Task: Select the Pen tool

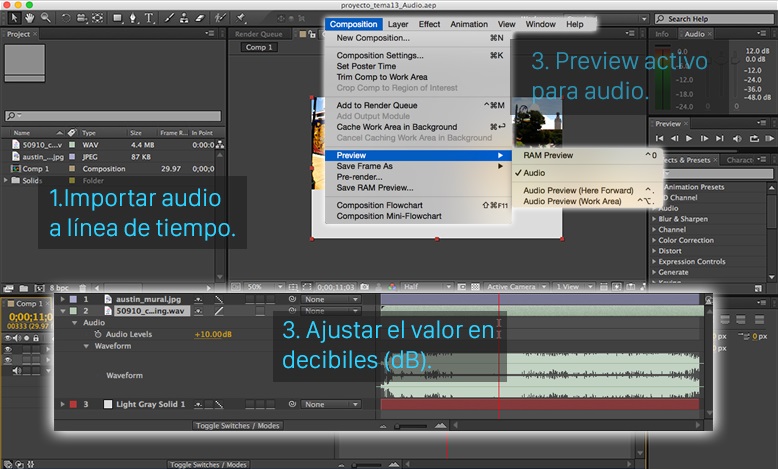Action: tap(133, 18)
